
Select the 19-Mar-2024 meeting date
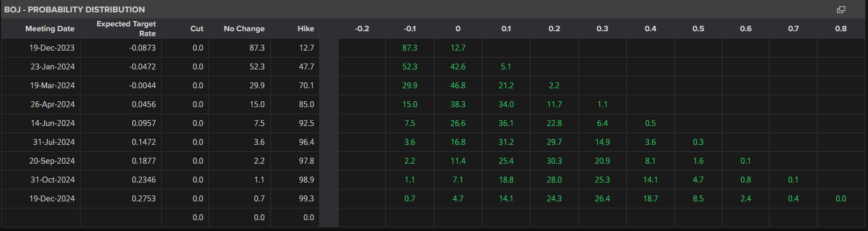[x=52, y=86]
